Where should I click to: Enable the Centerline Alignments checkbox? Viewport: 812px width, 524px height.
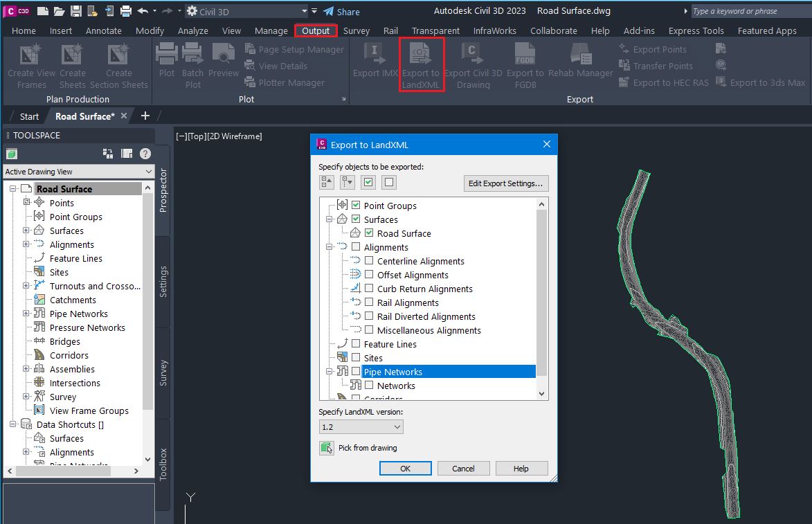369,261
